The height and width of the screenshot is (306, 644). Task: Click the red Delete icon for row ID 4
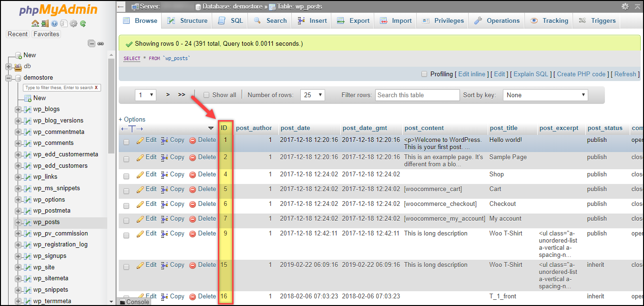pos(193,174)
